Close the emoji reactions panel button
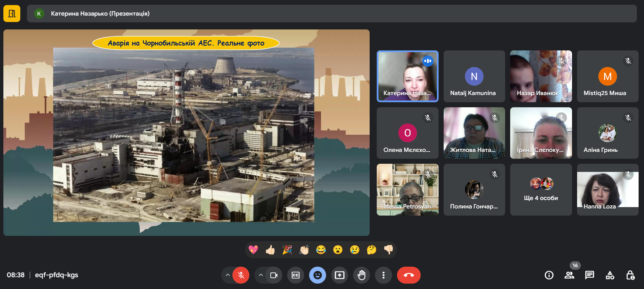644x289 pixels. [318, 275]
